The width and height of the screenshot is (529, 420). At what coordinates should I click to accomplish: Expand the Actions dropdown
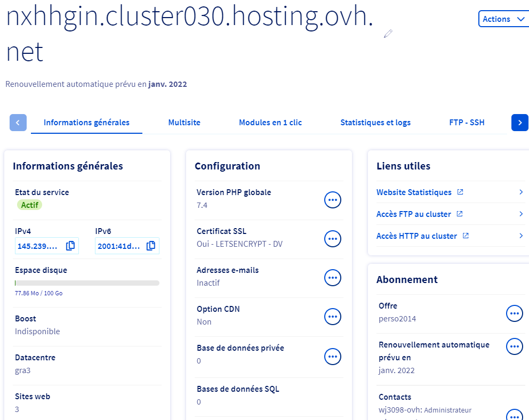(x=503, y=19)
